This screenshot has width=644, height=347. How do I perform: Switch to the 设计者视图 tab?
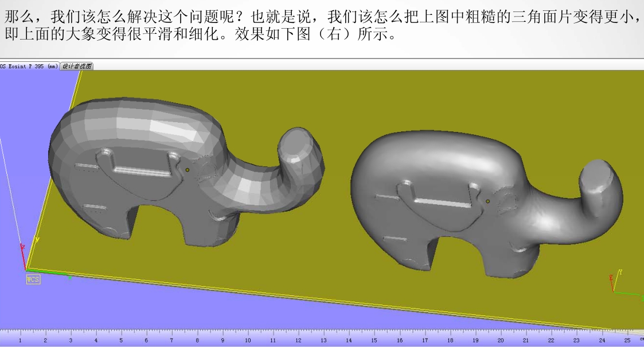77,67
